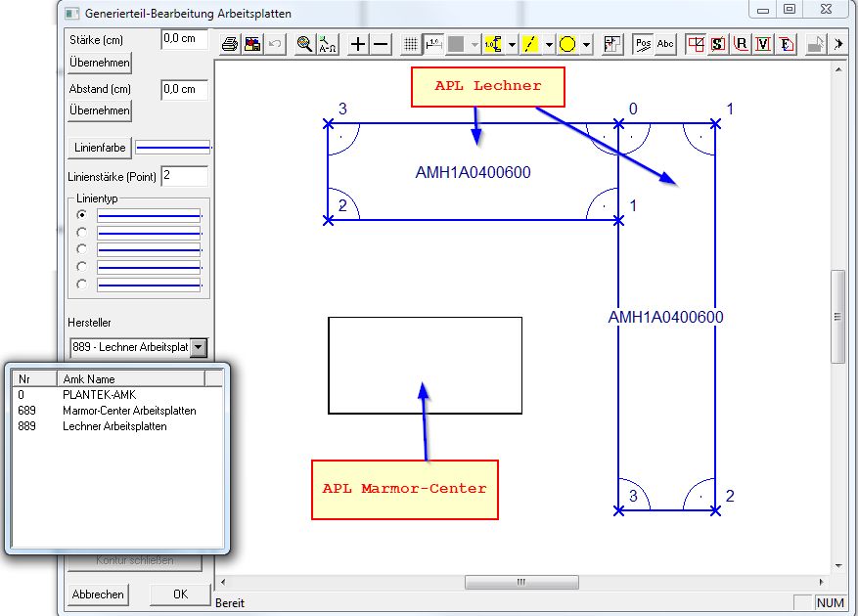Open dropdown arrow next to yellow circle tool
The width and height of the screenshot is (858, 616).
[x=586, y=44]
